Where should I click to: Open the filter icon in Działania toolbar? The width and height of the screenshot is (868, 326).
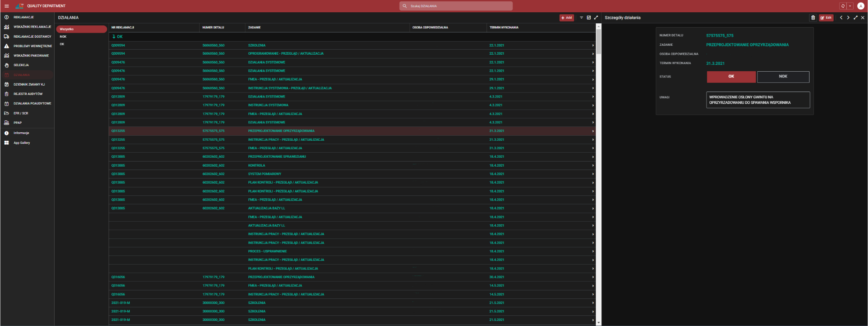pos(581,18)
